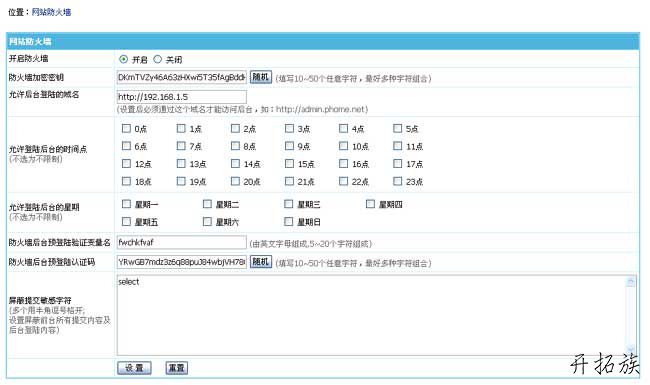Check the 10点 hour checkbox
This screenshot has width=650, height=385.
pos(343,146)
